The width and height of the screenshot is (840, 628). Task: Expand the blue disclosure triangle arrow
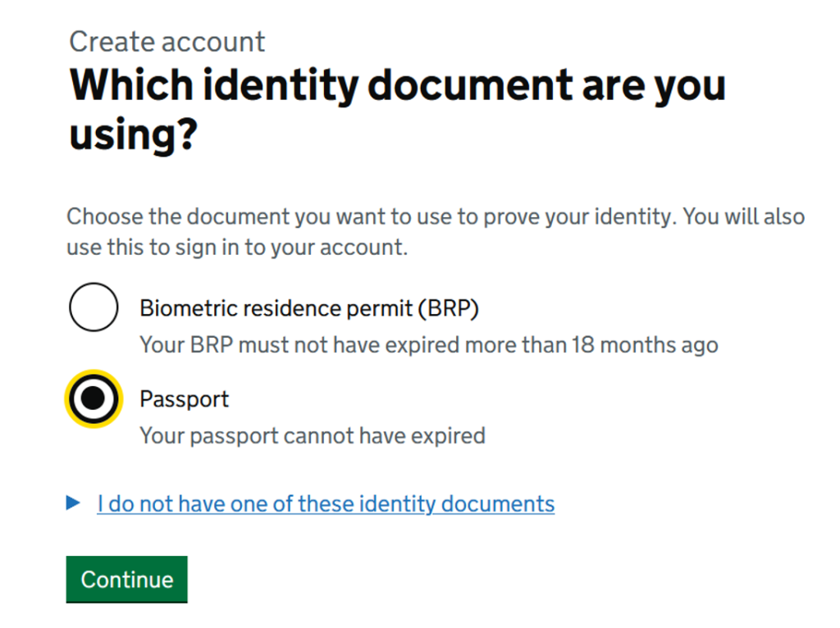[74, 503]
